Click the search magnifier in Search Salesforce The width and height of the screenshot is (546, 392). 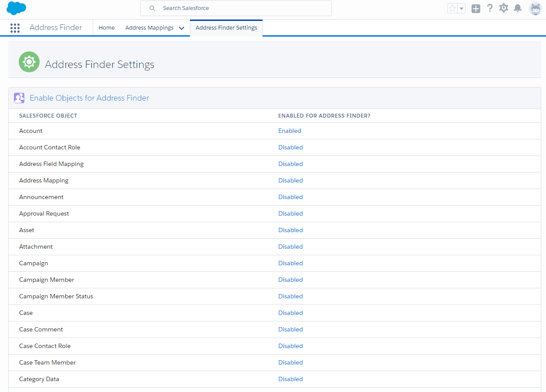click(152, 8)
